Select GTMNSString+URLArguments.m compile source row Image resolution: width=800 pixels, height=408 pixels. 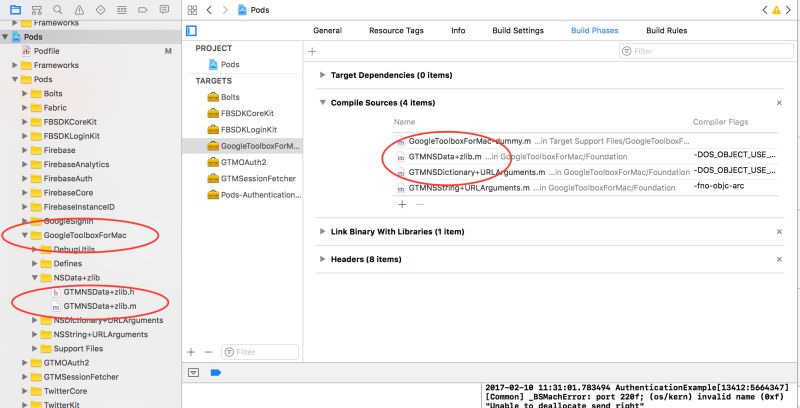tap(585, 188)
